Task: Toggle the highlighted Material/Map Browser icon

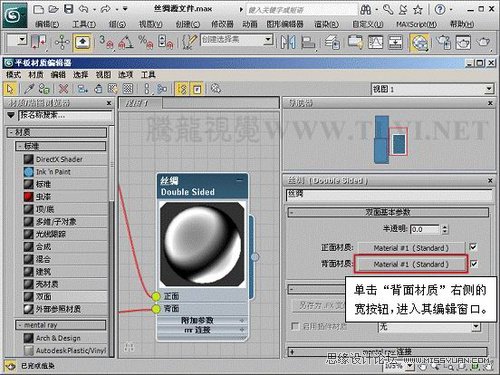Action: (182, 89)
